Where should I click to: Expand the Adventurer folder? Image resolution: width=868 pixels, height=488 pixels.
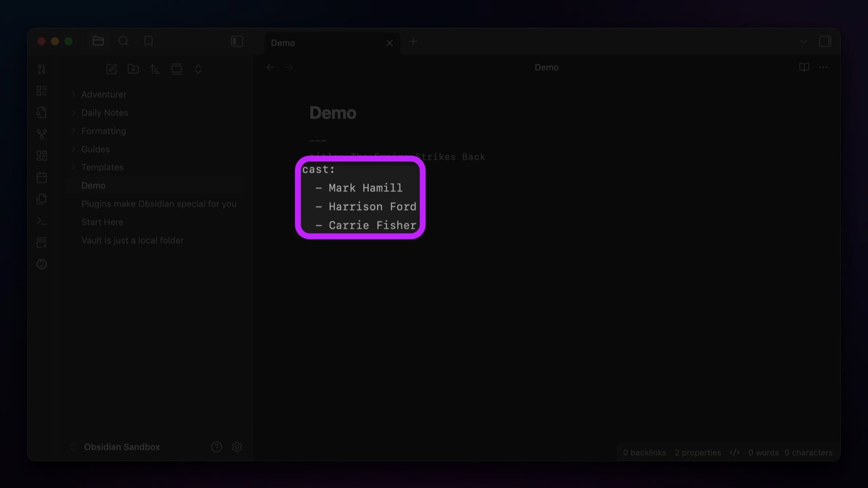104,94
